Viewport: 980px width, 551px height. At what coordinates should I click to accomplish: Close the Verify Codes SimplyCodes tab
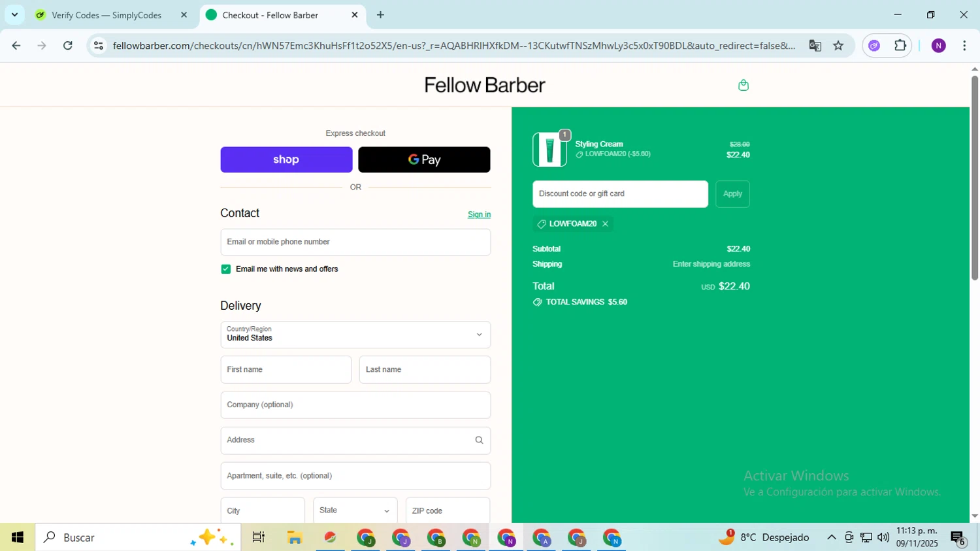[x=184, y=15]
